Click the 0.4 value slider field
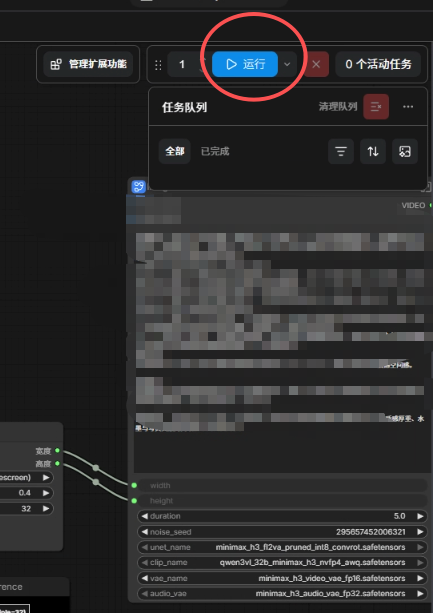Image resolution: width=433 pixels, height=613 pixels. tap(25, 493)
